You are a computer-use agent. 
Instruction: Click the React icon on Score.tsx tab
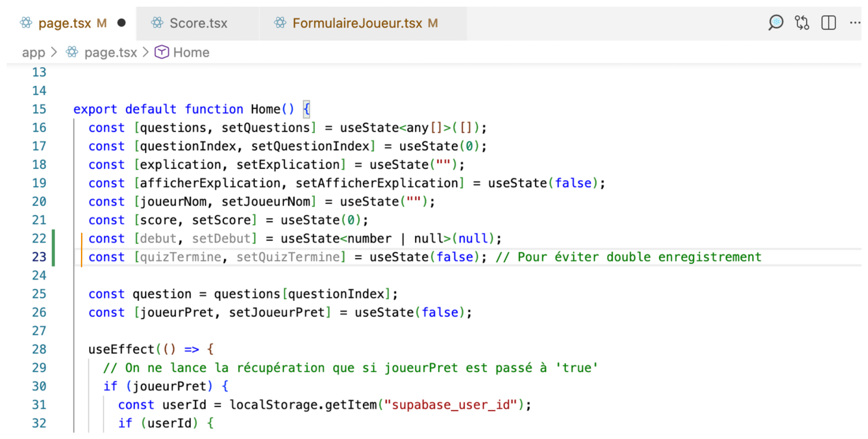click(157, 23)
